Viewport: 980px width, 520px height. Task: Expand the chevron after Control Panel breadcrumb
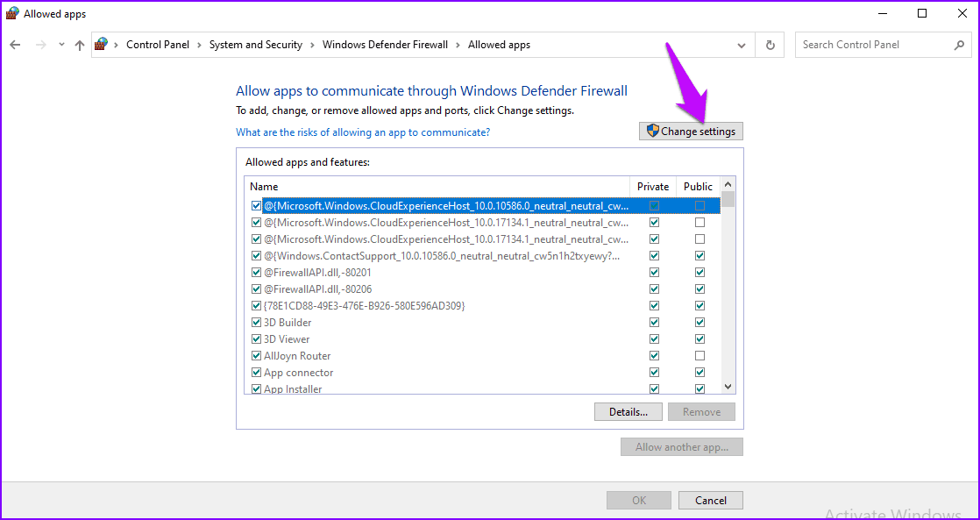[x=199, y=45]
